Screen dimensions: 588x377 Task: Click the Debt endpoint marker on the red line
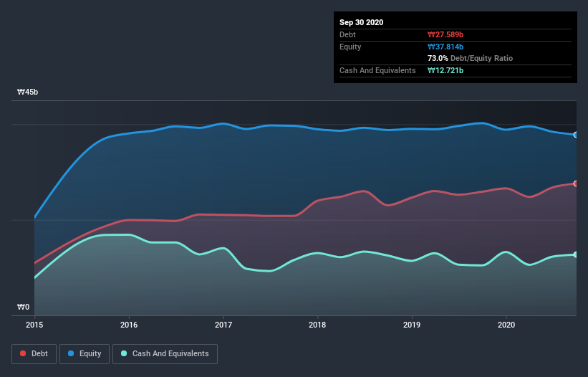(x=576, y=183)
